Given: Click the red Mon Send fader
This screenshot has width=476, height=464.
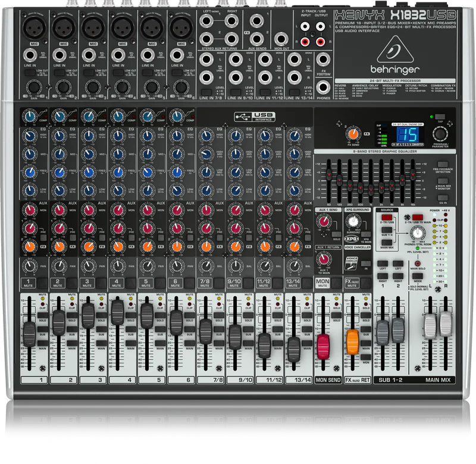Looking at the screenshot, I should [x=323, y=347].
